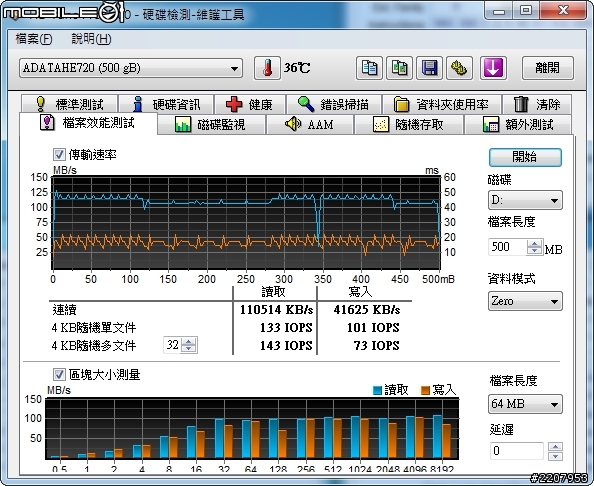Click the 延遲 delay input field
This screenshot has height=486, width=594.
tap(517, 451)
